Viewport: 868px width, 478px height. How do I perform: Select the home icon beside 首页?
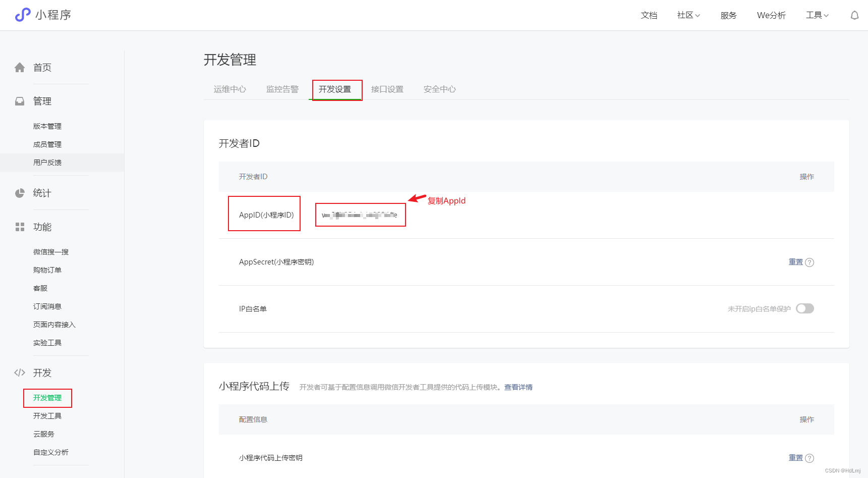(x=19, y=67)
